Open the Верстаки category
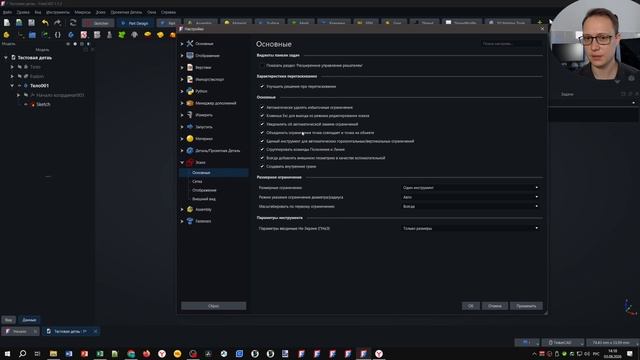The image size is (640, 360). click(202, 67)
